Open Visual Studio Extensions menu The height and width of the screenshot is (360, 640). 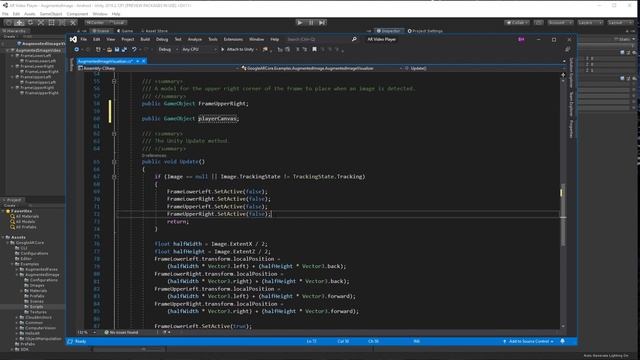click(233, 39)
